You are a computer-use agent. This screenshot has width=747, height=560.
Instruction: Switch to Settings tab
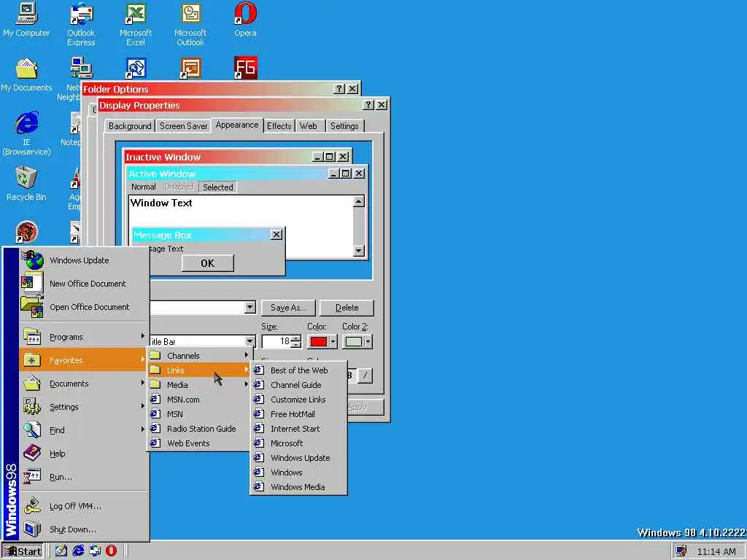(344, 126)
